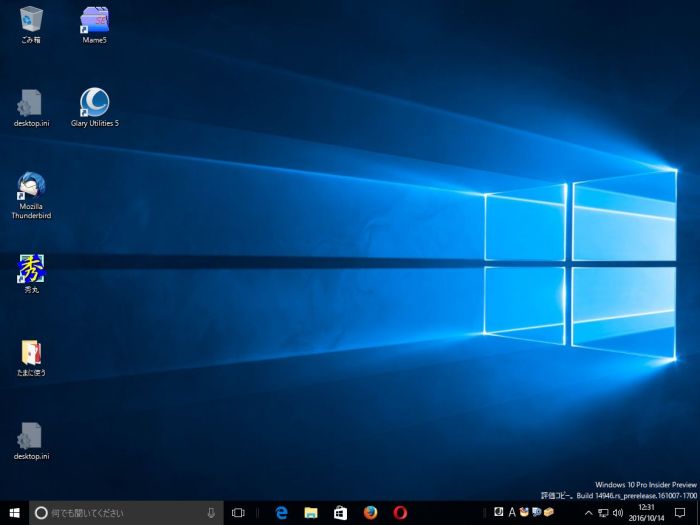The height and width of the screenshot is (525, 700).
Task: Open the volume control in system tray
Action: coord(618,513)
